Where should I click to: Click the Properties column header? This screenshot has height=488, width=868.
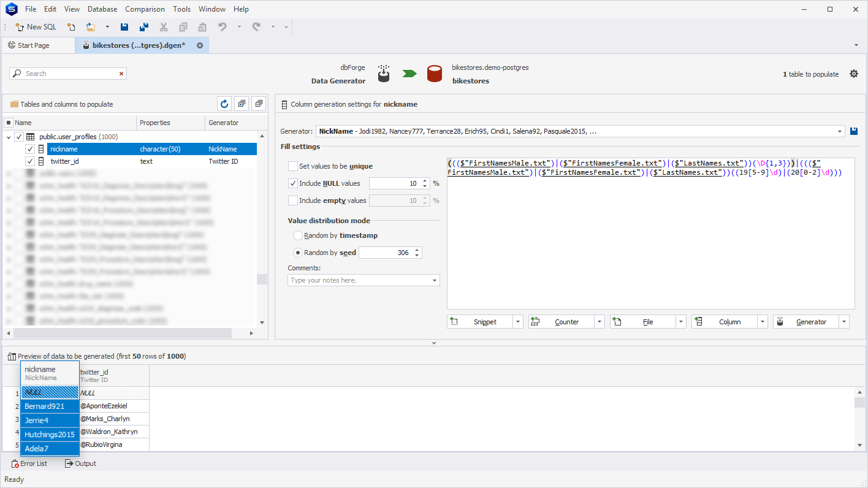[170, 123]
